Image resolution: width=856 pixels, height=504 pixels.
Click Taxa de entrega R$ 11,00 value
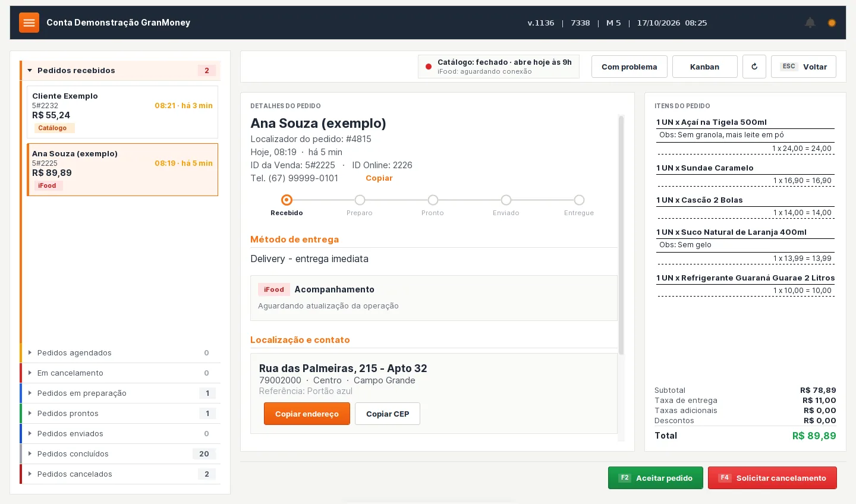click(x=819, y=401)
